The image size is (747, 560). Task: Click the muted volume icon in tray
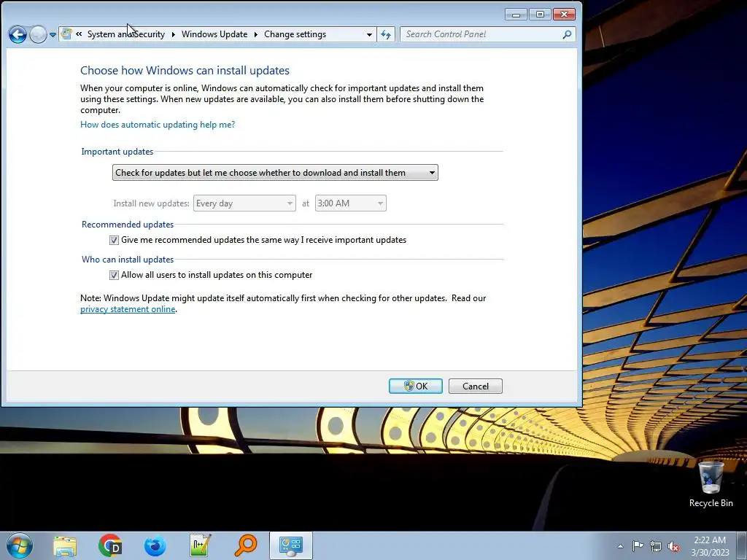click(673, 546)
